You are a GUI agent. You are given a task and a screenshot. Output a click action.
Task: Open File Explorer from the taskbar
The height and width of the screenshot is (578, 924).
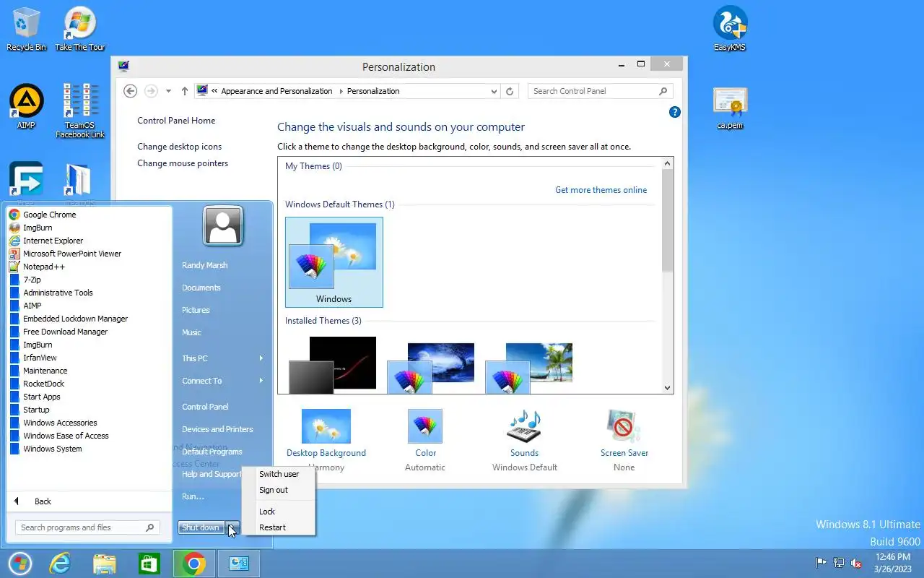104,564
